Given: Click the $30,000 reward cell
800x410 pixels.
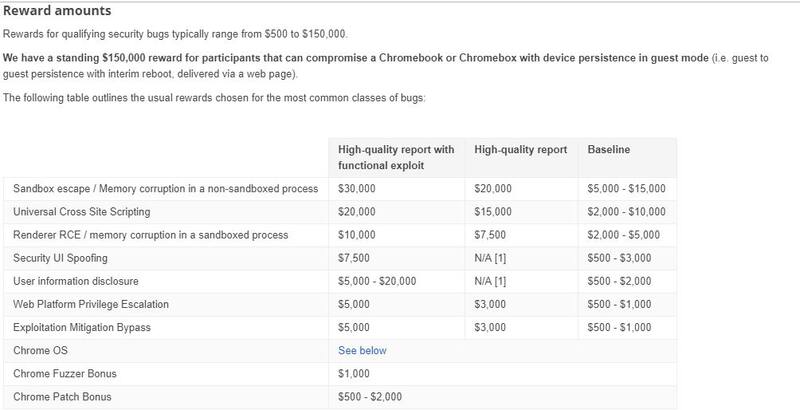Looking at the screenshot, I should [358, 189].
